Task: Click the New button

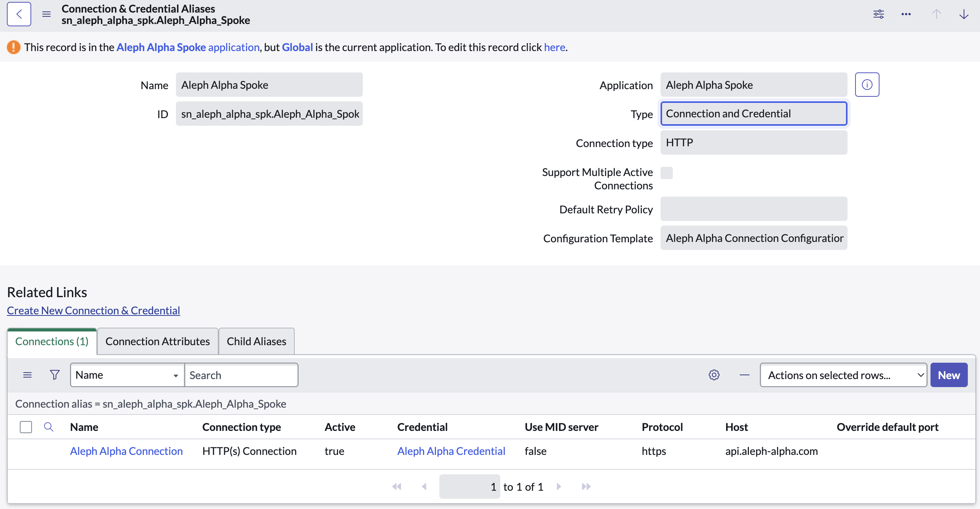Action: click(949, 375)
